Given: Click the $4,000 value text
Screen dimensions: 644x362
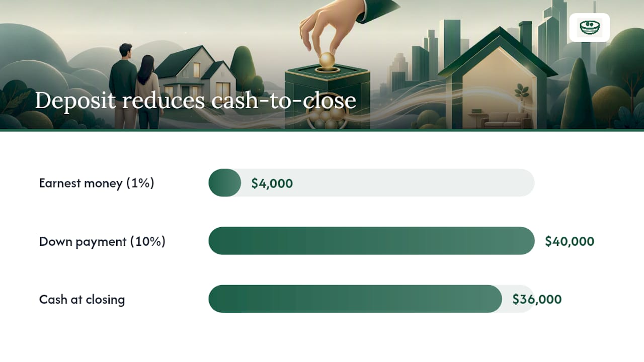Looking at the screenshot, I should coord(272,184).
